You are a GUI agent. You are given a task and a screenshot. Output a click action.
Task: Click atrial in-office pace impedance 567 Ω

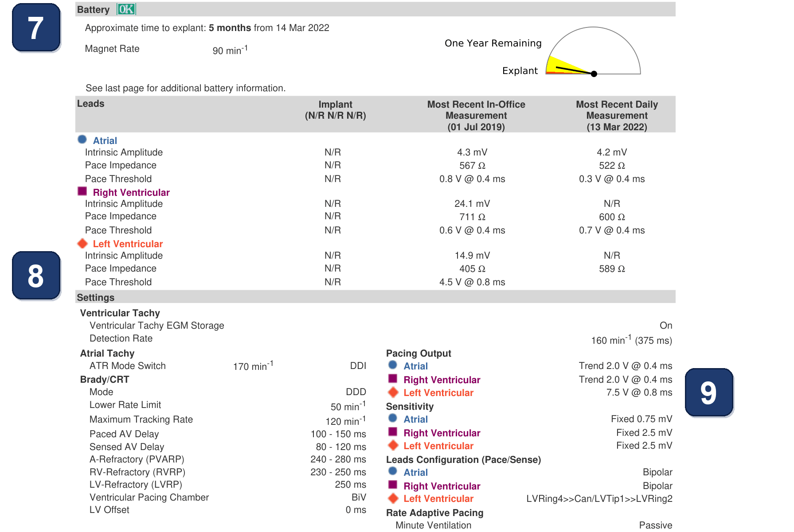pos(472,166)
